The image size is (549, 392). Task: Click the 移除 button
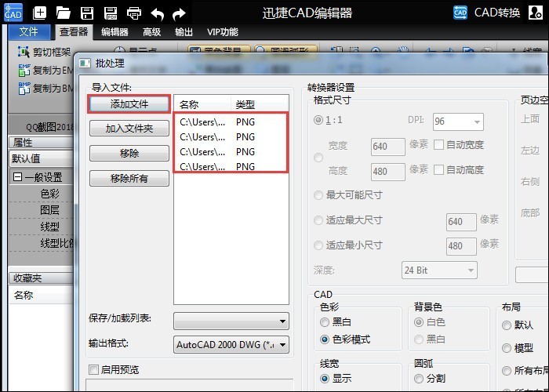point(129,154)
